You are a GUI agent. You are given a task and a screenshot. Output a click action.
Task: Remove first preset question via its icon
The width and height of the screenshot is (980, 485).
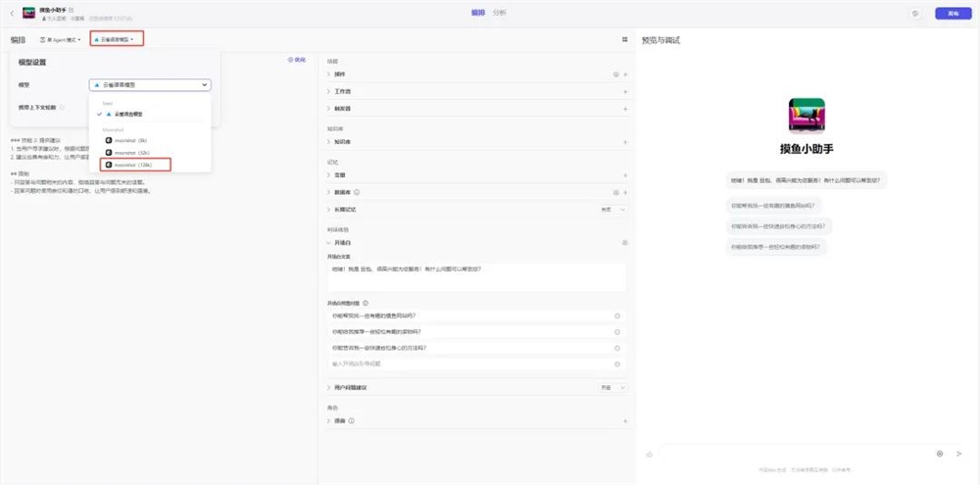coord(616,315)
